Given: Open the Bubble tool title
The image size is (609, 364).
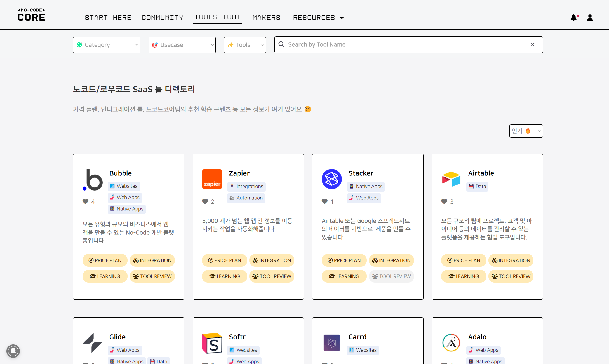Looking at the screenshot, I should pyautogui.click(x=121, y=173).
